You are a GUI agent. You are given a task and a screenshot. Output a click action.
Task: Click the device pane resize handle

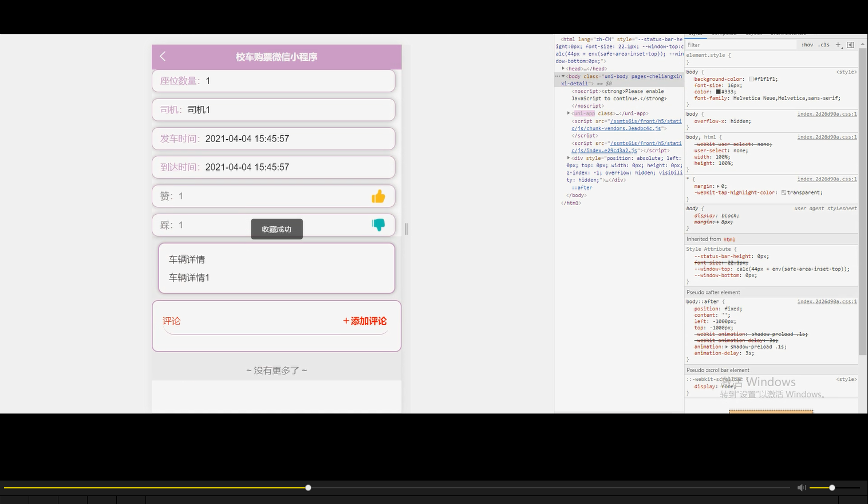(406, 229)
